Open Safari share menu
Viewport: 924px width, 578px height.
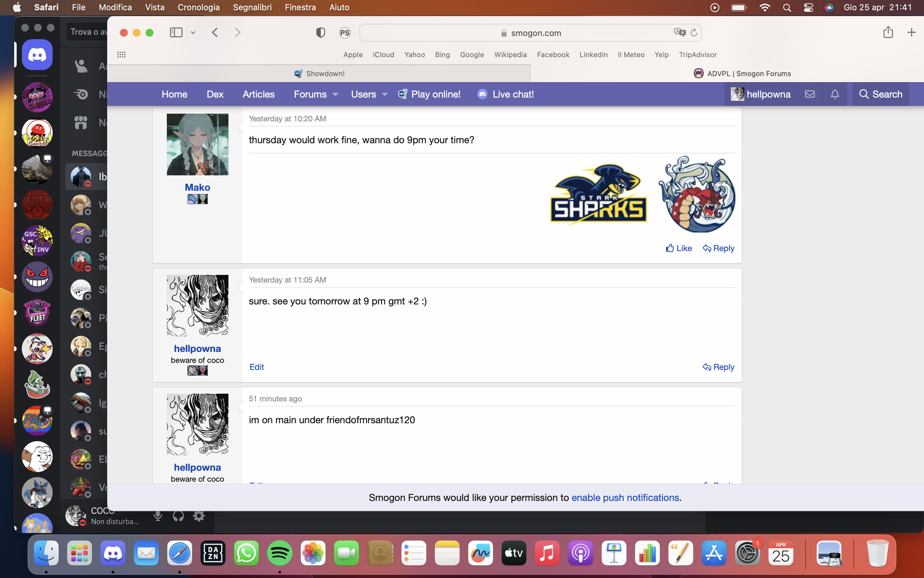point(888,32)
